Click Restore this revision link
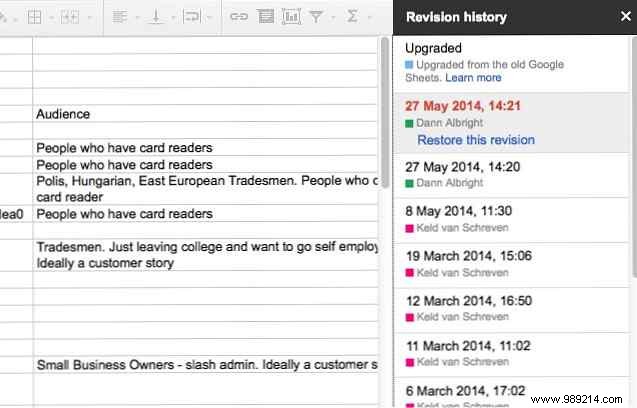This screenshot has width=637, height=408. 476,140
